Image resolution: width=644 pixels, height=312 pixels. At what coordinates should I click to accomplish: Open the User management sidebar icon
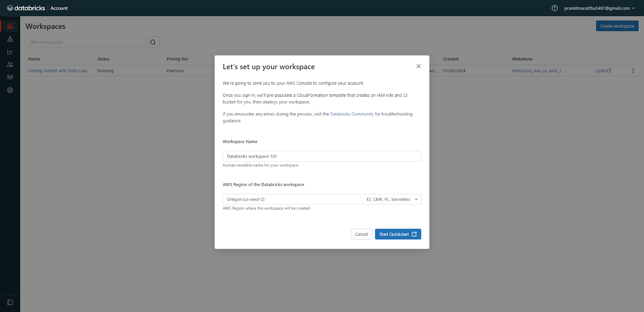[x=10, y=64]
